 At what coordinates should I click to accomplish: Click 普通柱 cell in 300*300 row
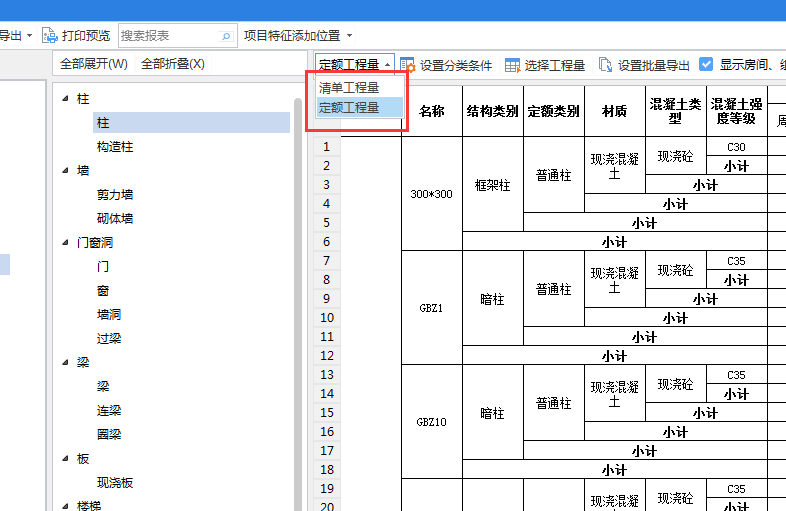[x=553, y=175]
